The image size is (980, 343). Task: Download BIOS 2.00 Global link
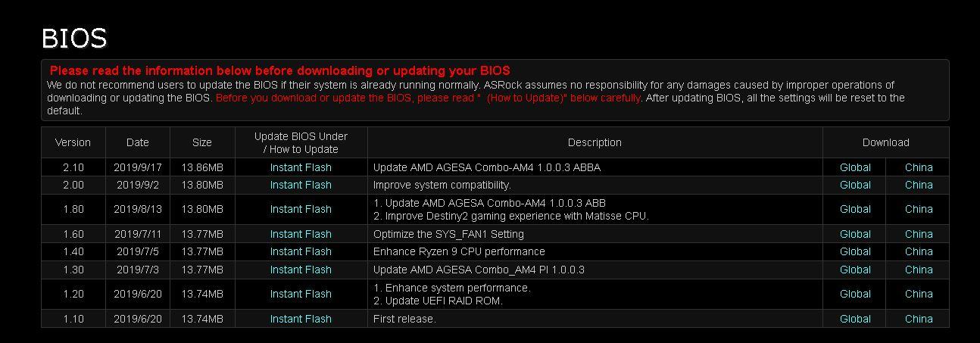point(855,185)
